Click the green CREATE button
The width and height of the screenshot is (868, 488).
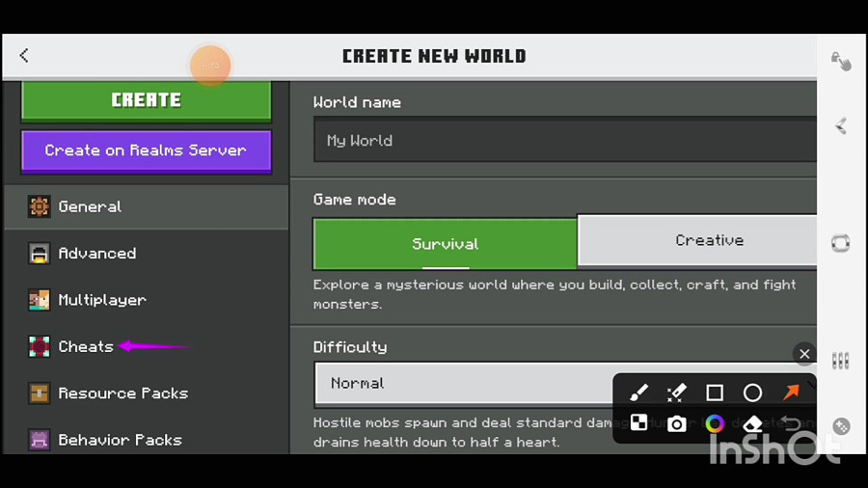(147, 100)
